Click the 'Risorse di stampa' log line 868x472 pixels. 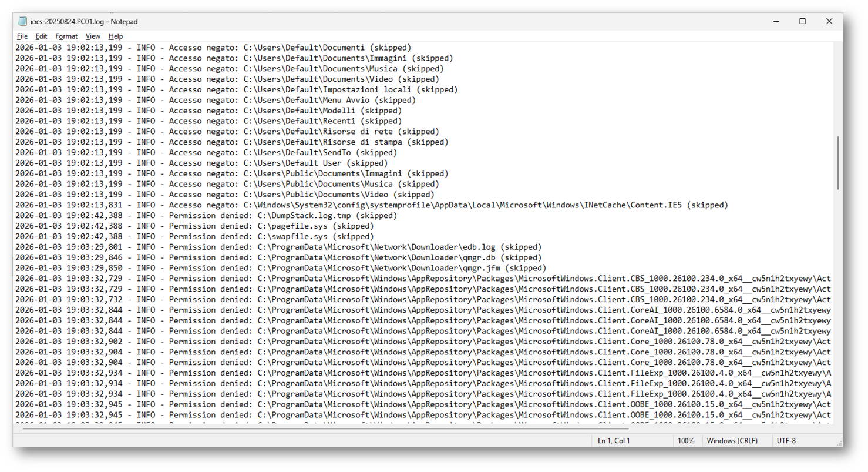point(231,142)
